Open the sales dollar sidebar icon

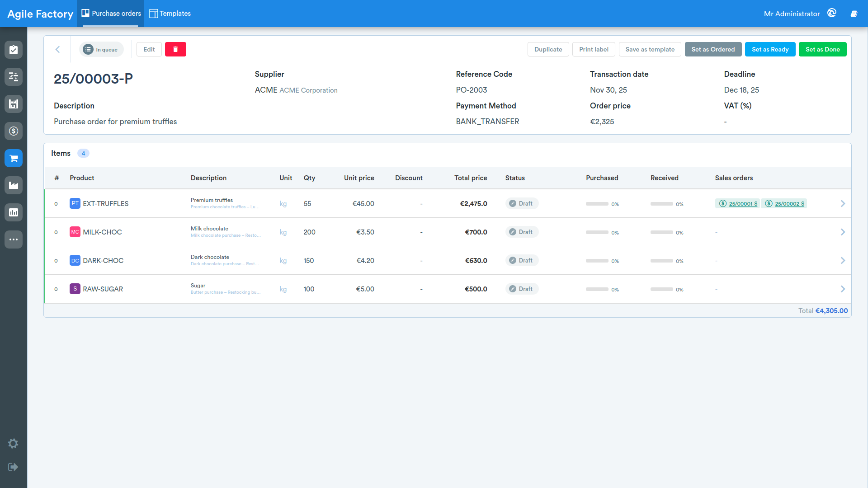click(x=14, y=131)
